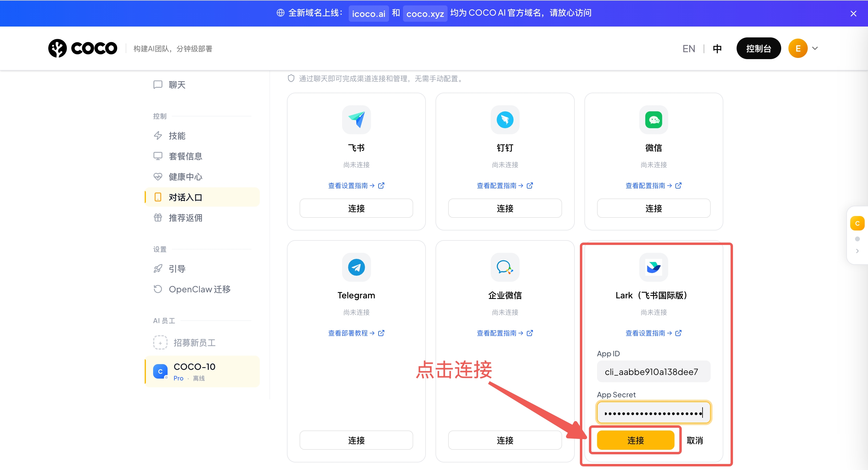Click the 微信 app icon

coord(653,120)
